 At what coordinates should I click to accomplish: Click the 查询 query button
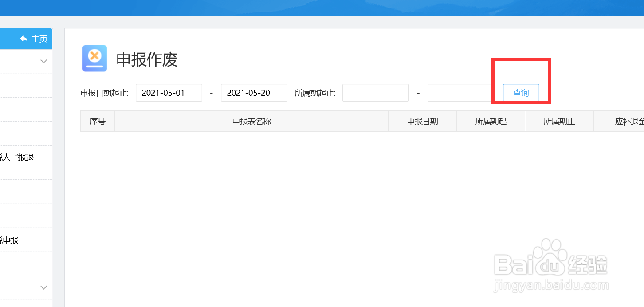521,92
